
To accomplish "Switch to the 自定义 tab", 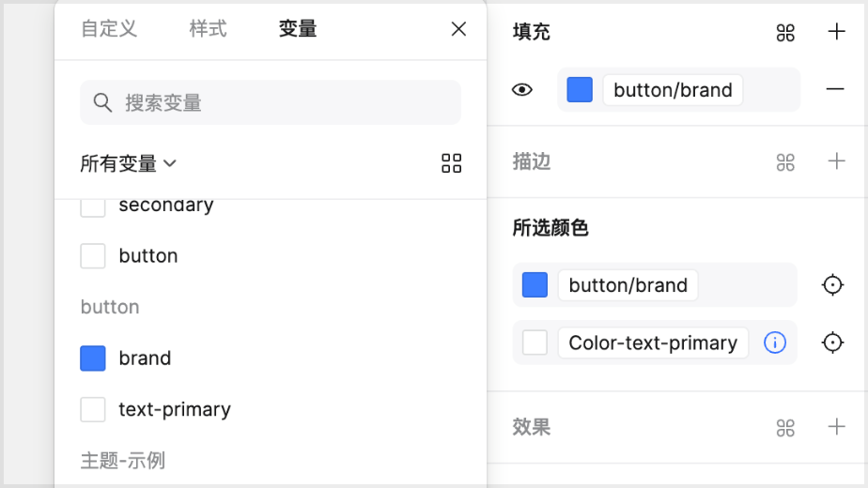I will (109, 29).
